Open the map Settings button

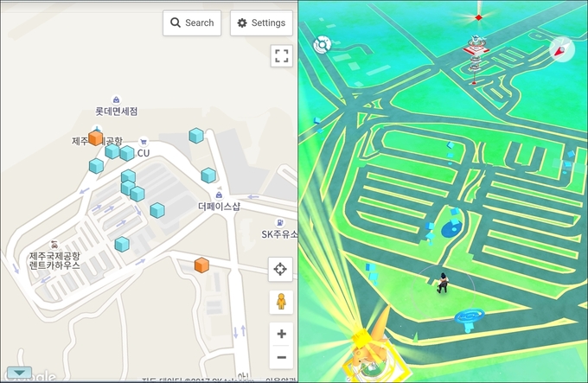pos(261,22)
